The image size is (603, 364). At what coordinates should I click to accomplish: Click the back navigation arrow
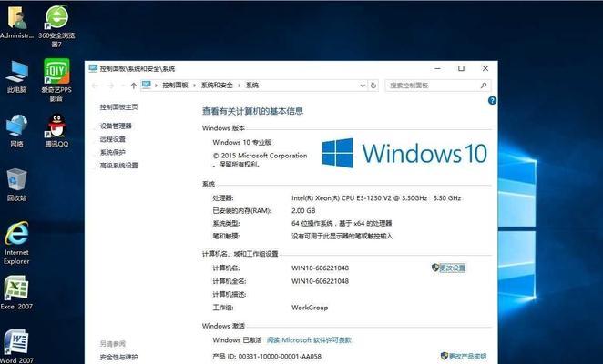click(95, 86)
